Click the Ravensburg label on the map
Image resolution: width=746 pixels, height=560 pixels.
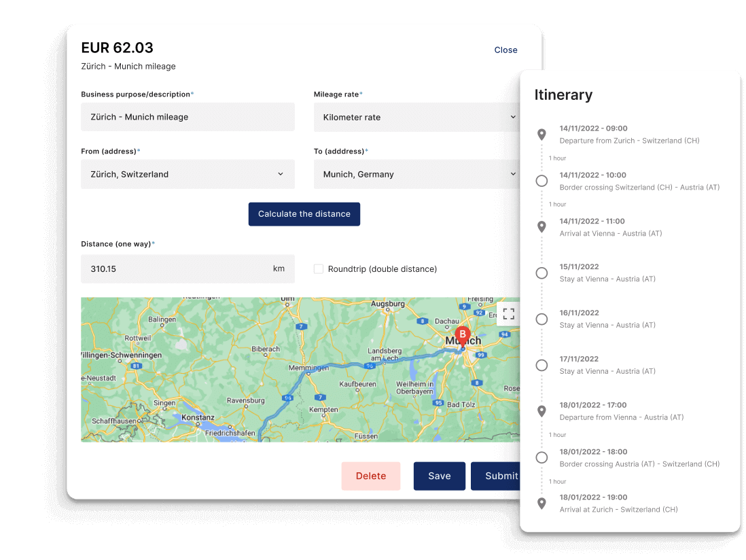245,400
